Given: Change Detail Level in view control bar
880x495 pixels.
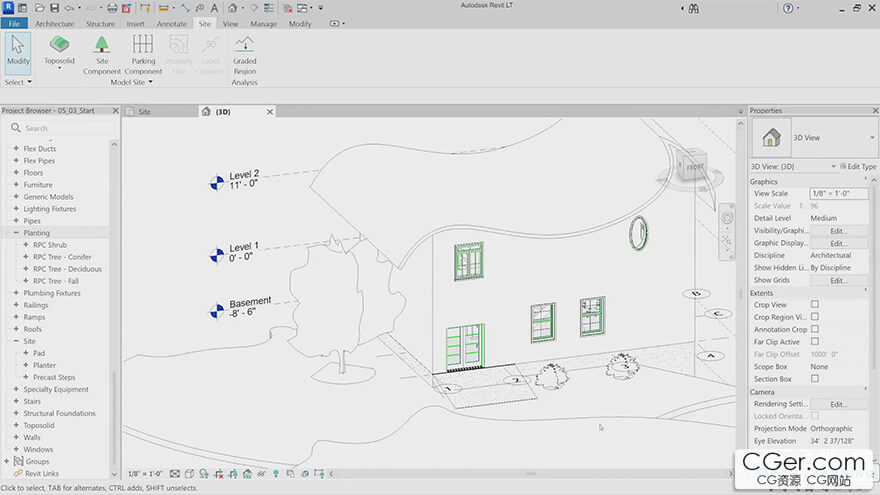Looking at the screenshot, I should pos(175,474).
